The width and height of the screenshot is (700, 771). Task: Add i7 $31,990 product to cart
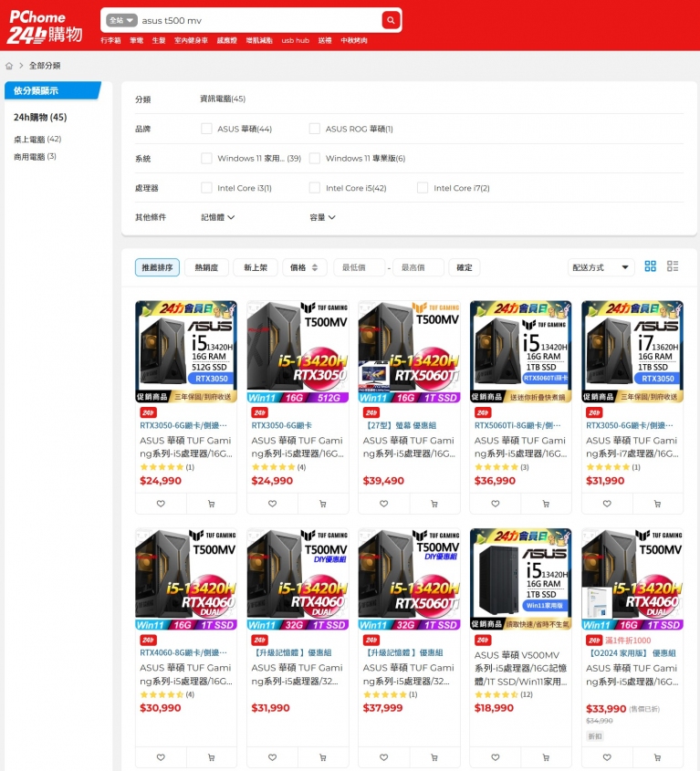pos(658,504)
